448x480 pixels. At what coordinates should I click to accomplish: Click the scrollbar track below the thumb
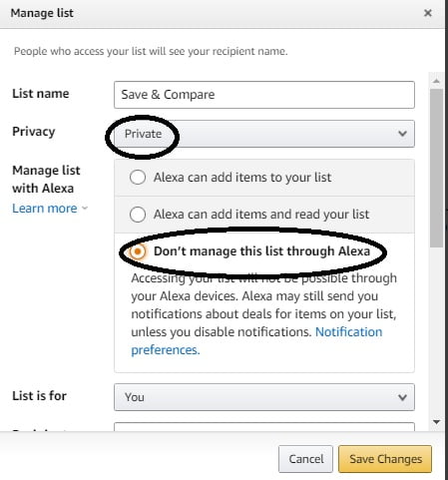(x=436, y=331)
